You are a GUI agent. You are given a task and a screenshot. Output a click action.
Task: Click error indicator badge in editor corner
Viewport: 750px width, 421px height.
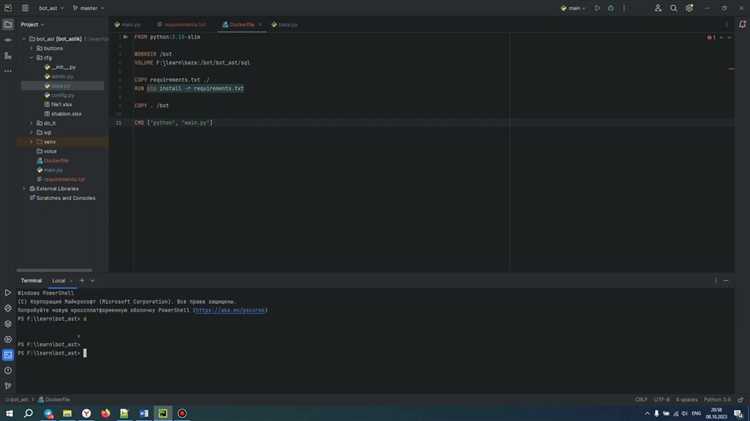click(x=711, y=37)
